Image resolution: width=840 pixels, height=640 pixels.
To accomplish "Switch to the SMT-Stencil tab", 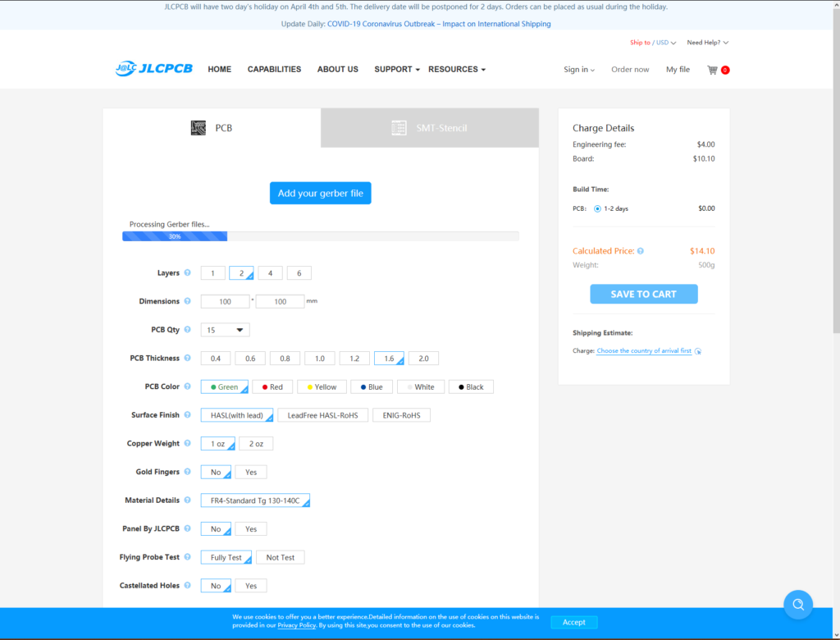I will pyautogui.click(x=430, y=127).
